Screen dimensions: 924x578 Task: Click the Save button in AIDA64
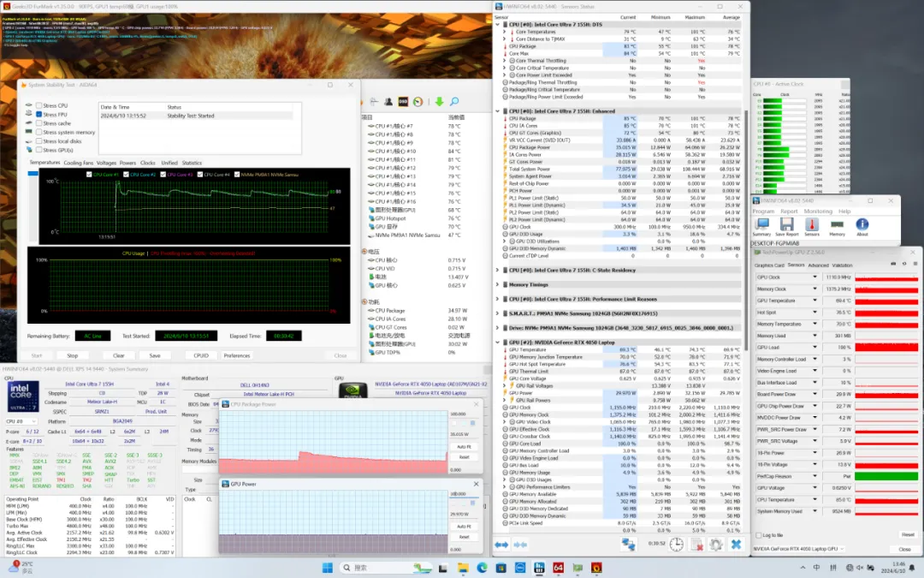click(x=155, y=355)
